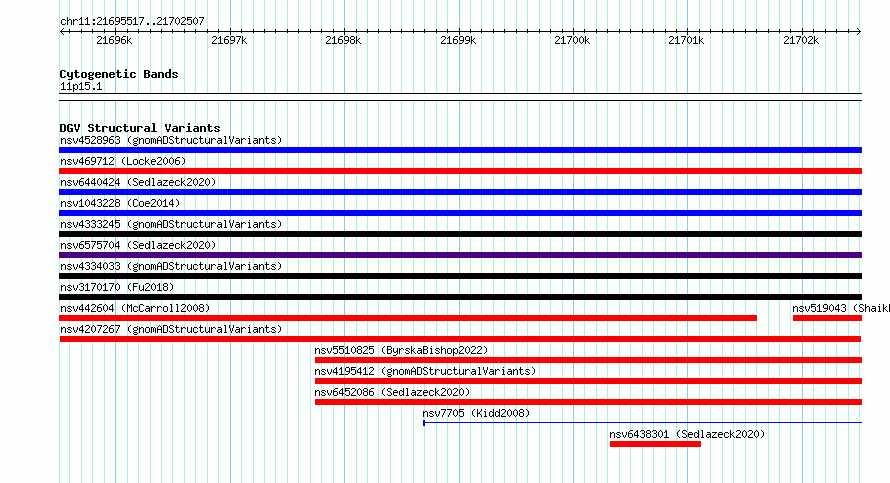Click the purple nsv6575704 variant bar
Image resolution: width=890 pixels, height=483 pixels.
coord(460,255)
